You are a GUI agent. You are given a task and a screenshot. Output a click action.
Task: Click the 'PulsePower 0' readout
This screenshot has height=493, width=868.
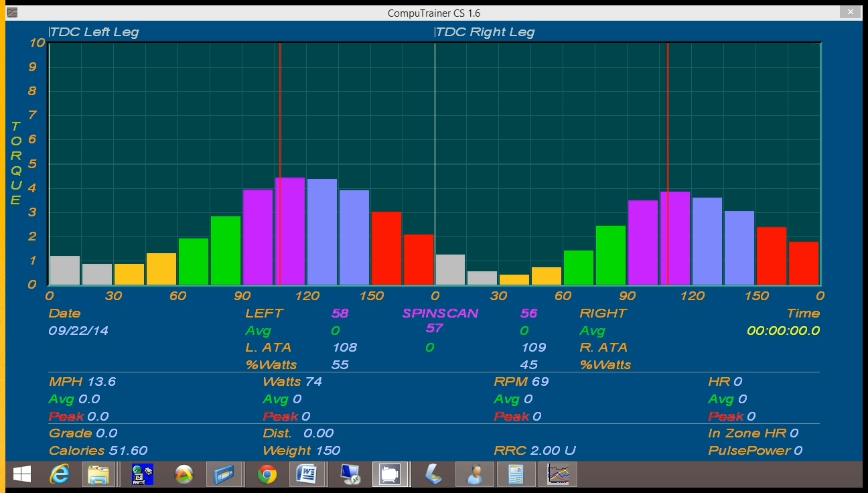coord(755,451)
